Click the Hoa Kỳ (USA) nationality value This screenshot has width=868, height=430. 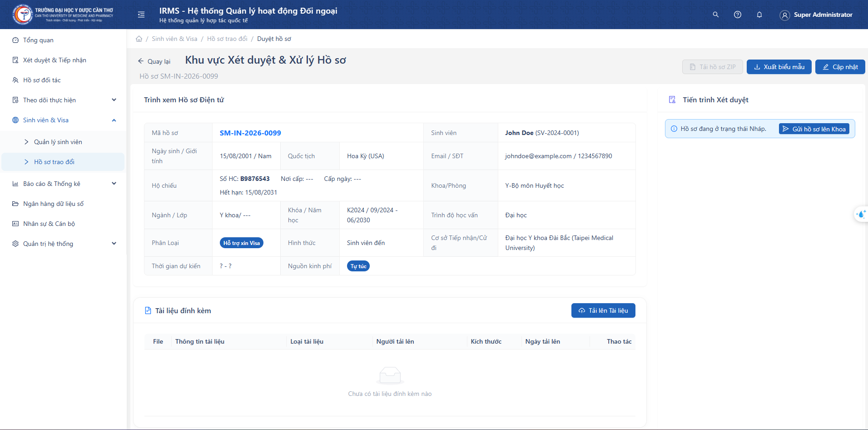pyautogui.click(x=366, y=156)
